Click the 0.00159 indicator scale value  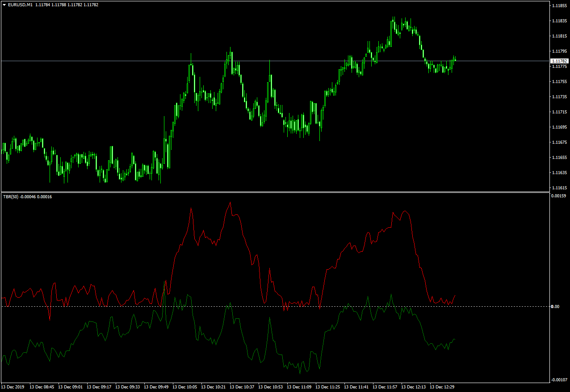[559, 196]
